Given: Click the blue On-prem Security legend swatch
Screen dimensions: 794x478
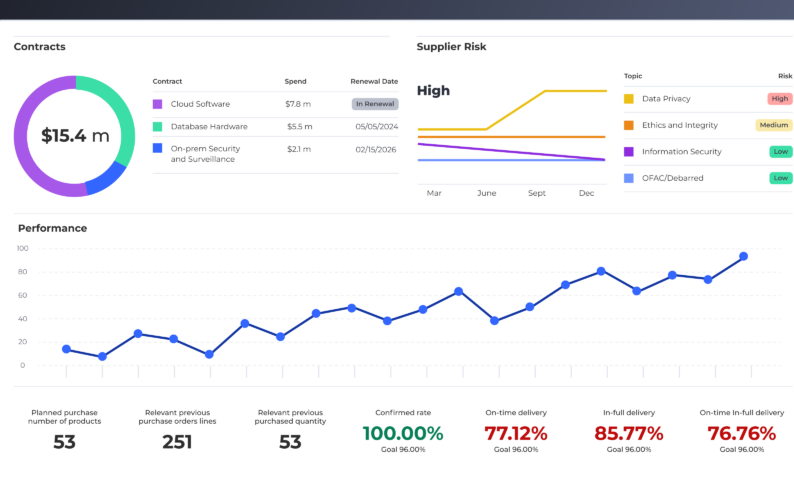Looking at the screenshot, I should click(158, 148).
